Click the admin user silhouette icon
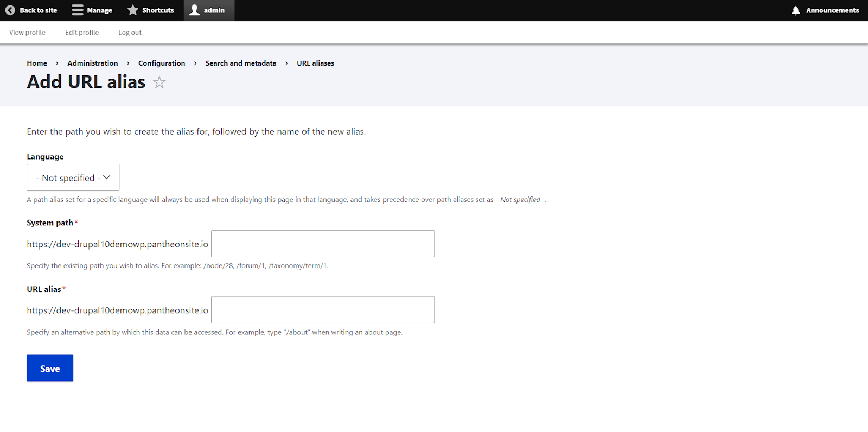868x432 pixels. click(195, 10)
